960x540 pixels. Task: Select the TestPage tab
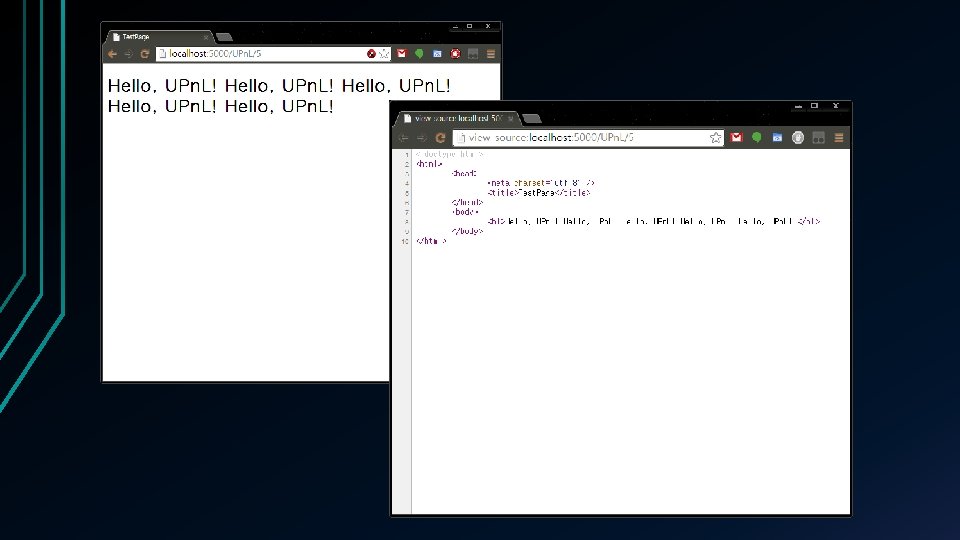[x=159, y=37]
